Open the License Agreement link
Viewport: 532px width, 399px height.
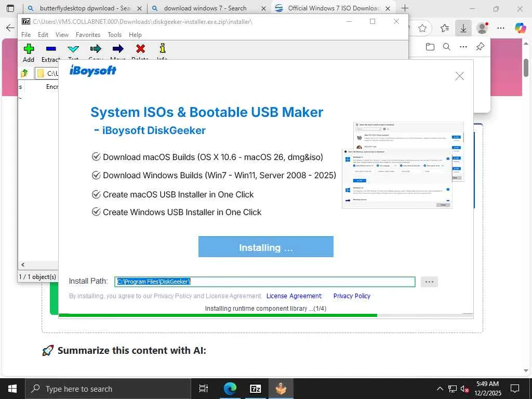[294, 296]
